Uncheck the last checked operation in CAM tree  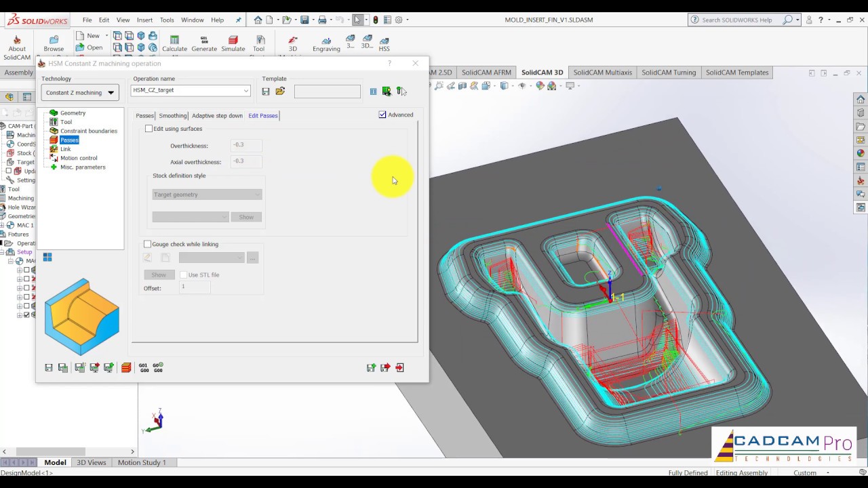pyautogui.click(x=27, y=314)
